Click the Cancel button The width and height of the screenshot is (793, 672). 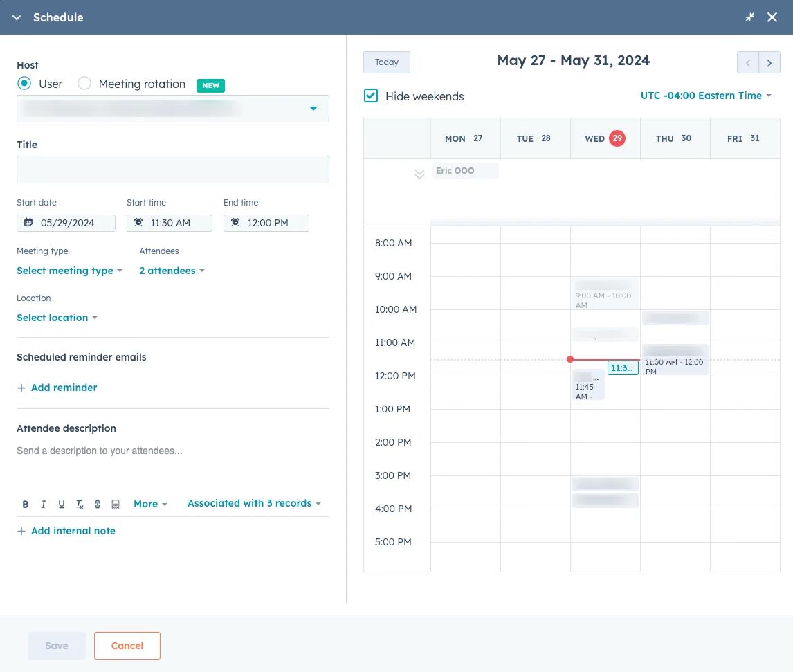click(x=127, y=646)
